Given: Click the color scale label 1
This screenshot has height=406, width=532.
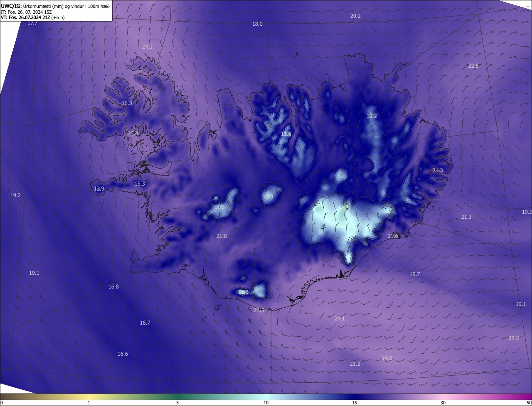Looking at the screenshot, I should 89,403.
